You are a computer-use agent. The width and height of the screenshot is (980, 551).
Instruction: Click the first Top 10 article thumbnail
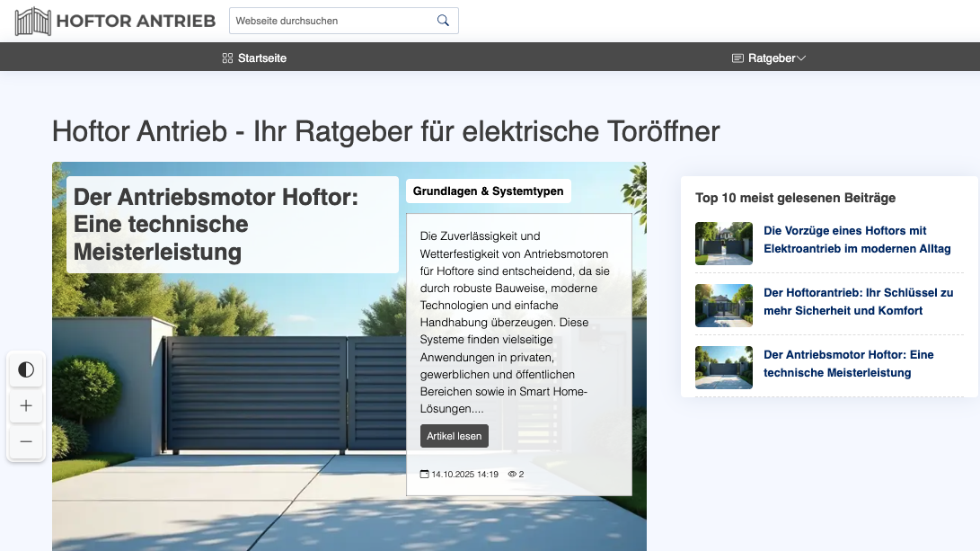pyautogui.click(x=724, y=244)
